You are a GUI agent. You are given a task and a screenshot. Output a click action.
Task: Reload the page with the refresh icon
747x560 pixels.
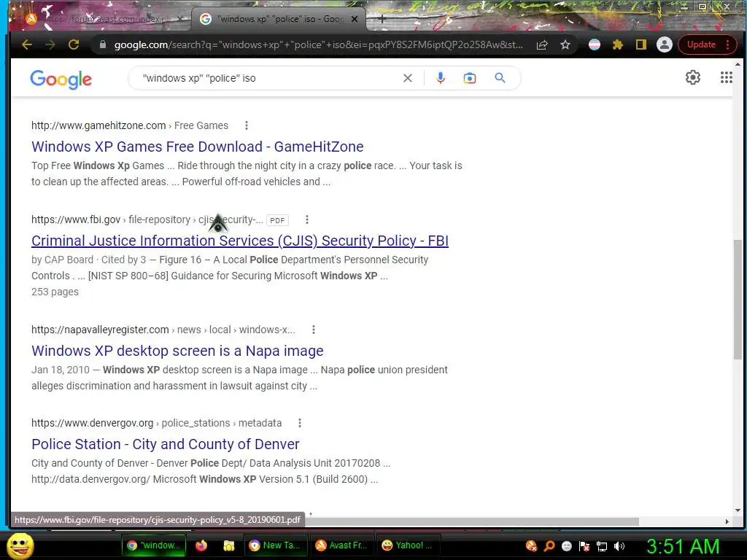point(74,44)
